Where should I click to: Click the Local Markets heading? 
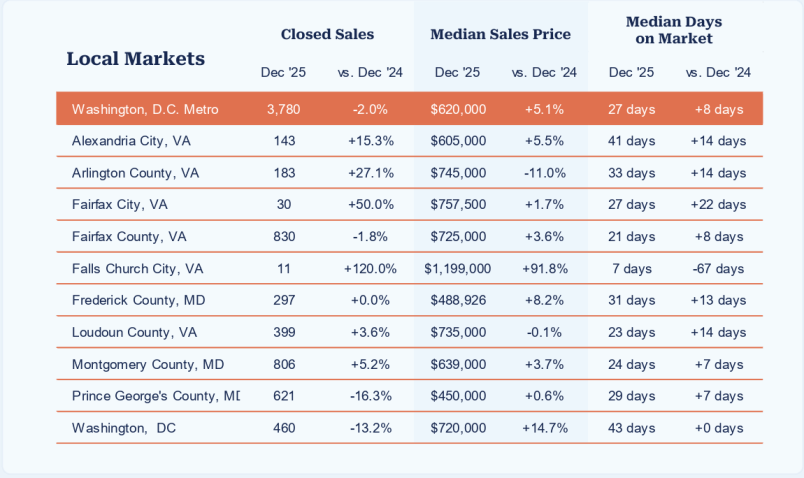point(135,58)
